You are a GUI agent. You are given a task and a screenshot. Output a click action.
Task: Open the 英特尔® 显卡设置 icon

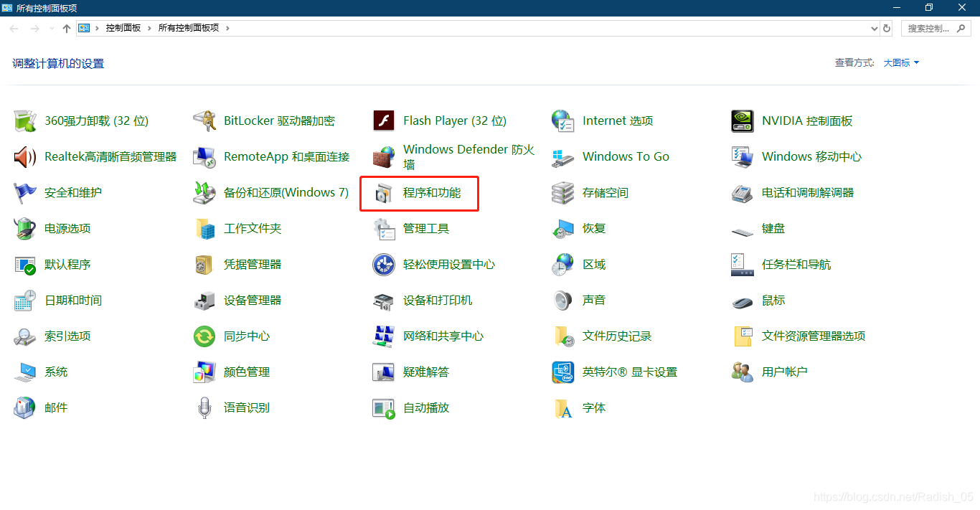click(x=563, y=372)
